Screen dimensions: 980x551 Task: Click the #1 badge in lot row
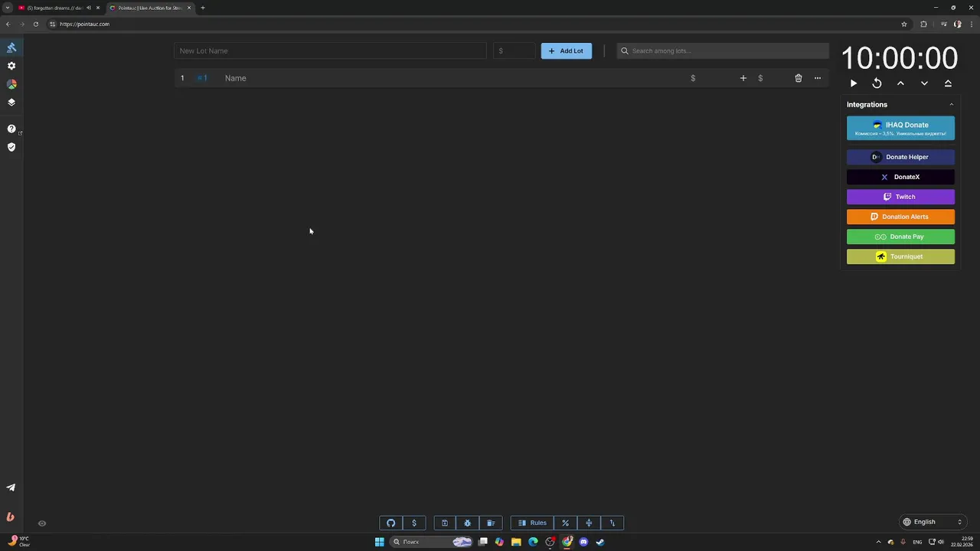[x=203, y=78]
